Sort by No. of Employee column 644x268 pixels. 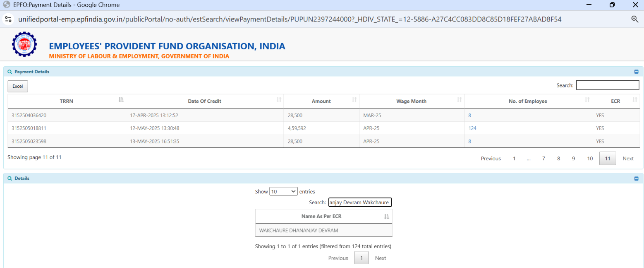tap(587, 100)
